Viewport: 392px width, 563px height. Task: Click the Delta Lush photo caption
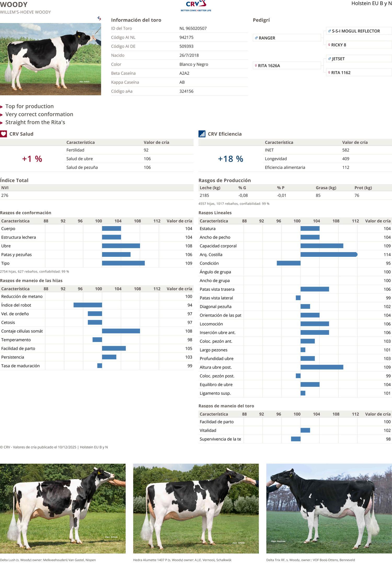point(48,560)
